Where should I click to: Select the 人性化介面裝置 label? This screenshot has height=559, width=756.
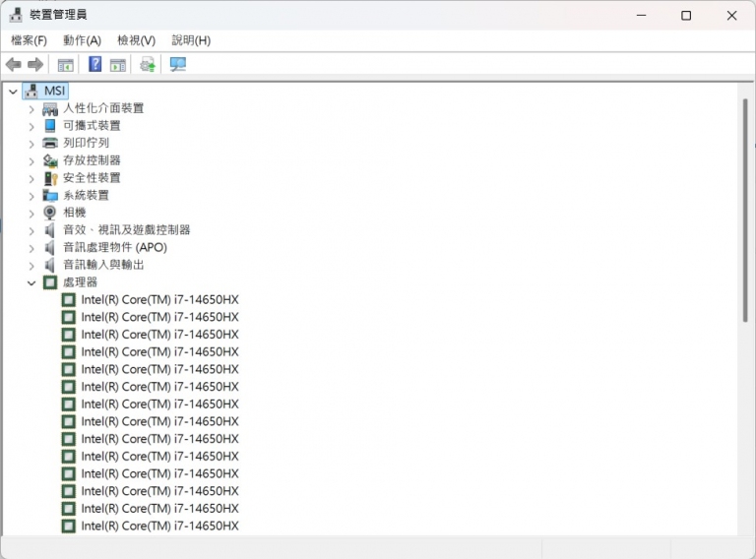[x=103, y=108]
